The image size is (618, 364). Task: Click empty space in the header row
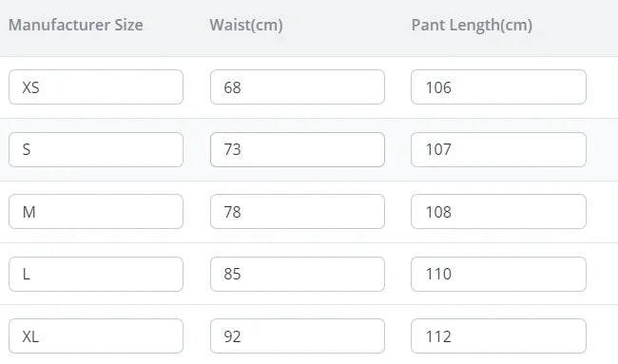[575, 26]
